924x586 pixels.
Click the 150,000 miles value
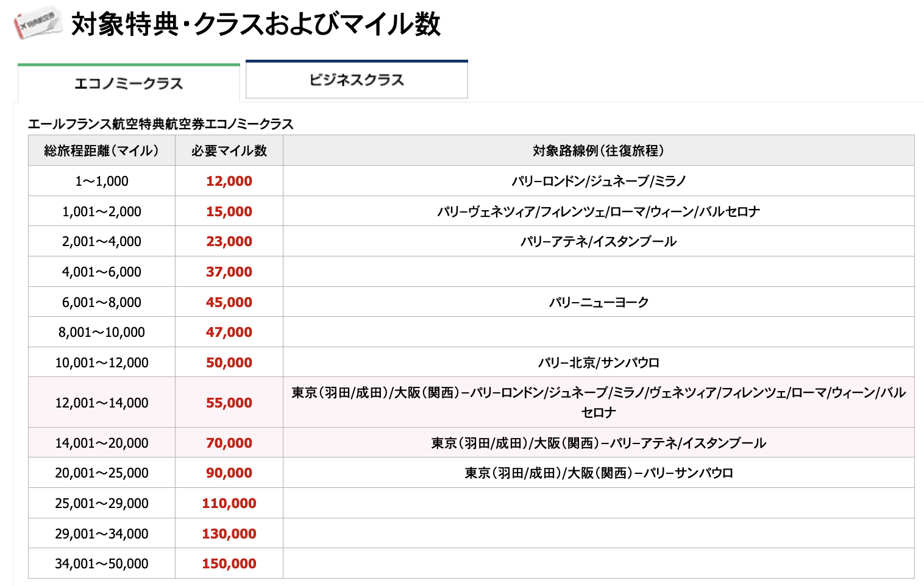(x=229, y=563)
